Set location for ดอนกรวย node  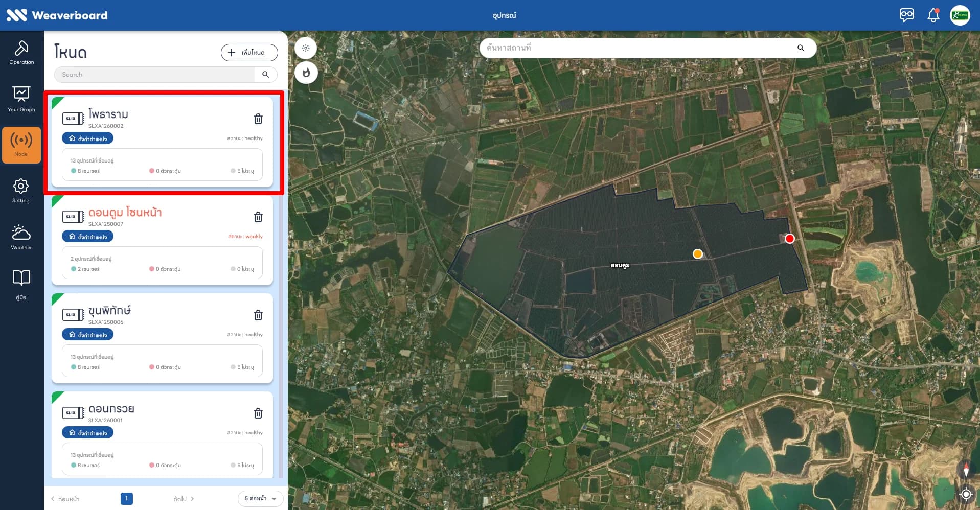pyautogui.click(x=88, y=433)
